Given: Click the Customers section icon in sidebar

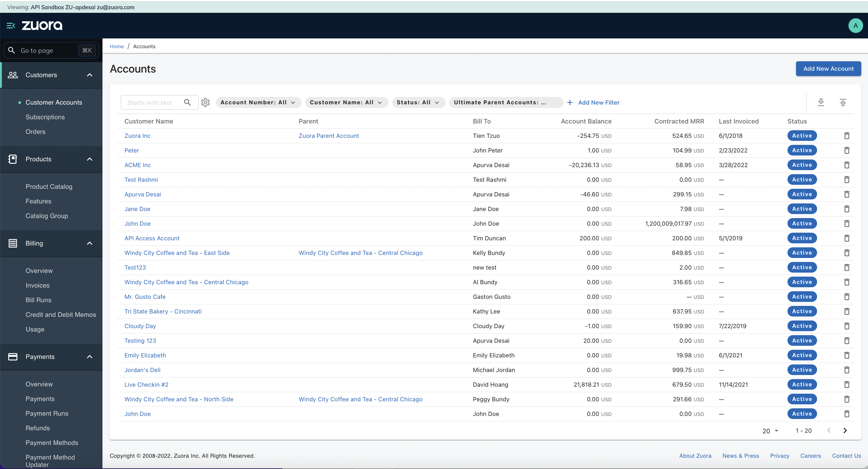Looking at the screenshot, I should [x=13, y=75].
